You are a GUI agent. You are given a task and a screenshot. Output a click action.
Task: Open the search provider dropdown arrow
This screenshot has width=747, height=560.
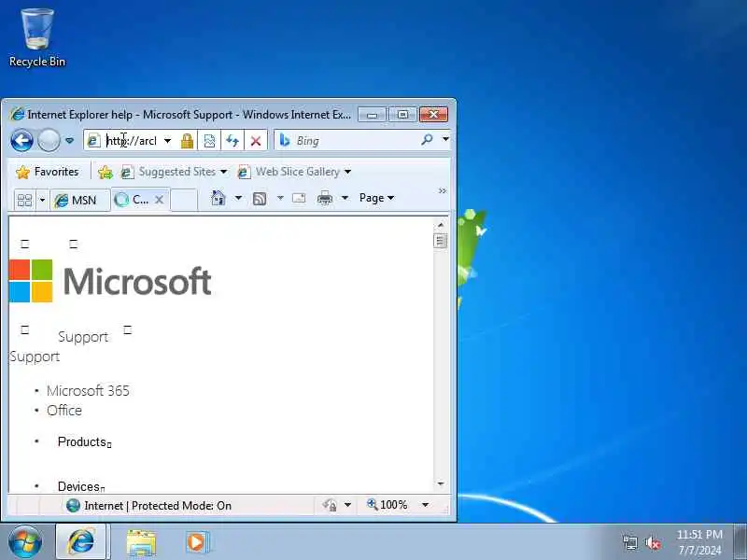(445, 139)
